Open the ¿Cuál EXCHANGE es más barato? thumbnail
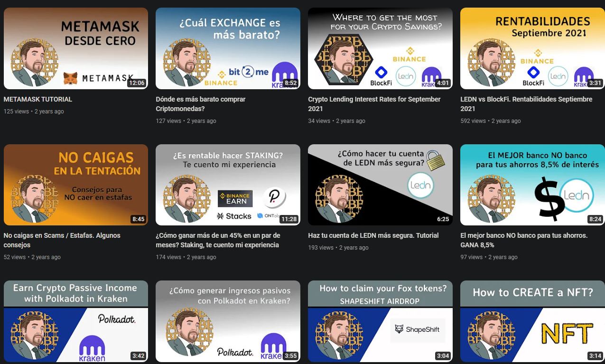Viewport: 605px width, 364px height. [x=228, y=48]
